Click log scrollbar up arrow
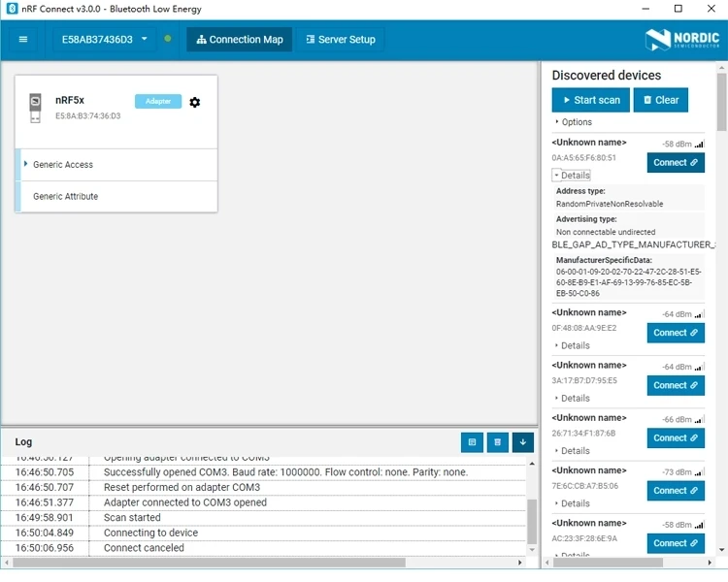Screen dimensions: 728x582 tap(532, 464)
